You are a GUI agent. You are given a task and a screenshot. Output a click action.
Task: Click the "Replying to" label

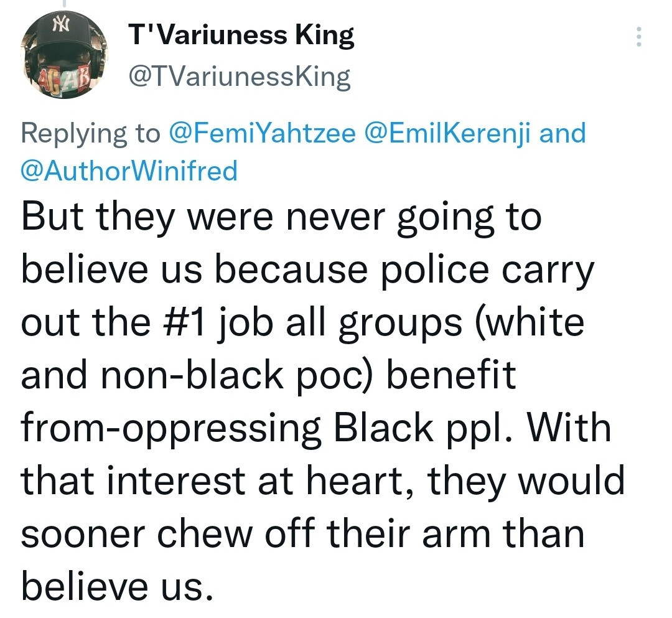click(91, 133)
